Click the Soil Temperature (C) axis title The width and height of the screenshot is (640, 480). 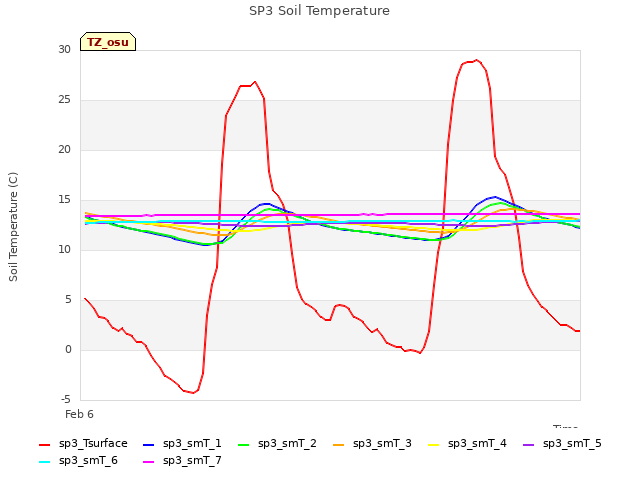13,227
